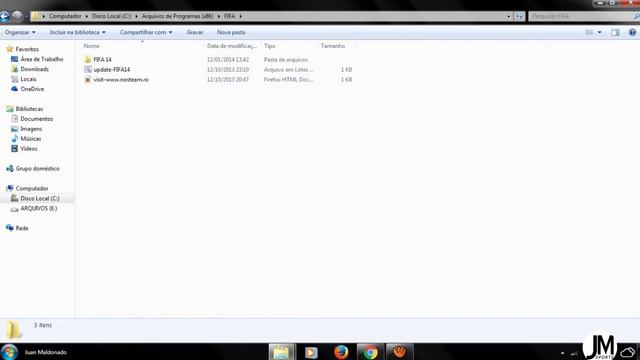Image resolution: width=640 pixels, height=360 pixels.
Task: Open Rede network location
Action: (22, 228)
